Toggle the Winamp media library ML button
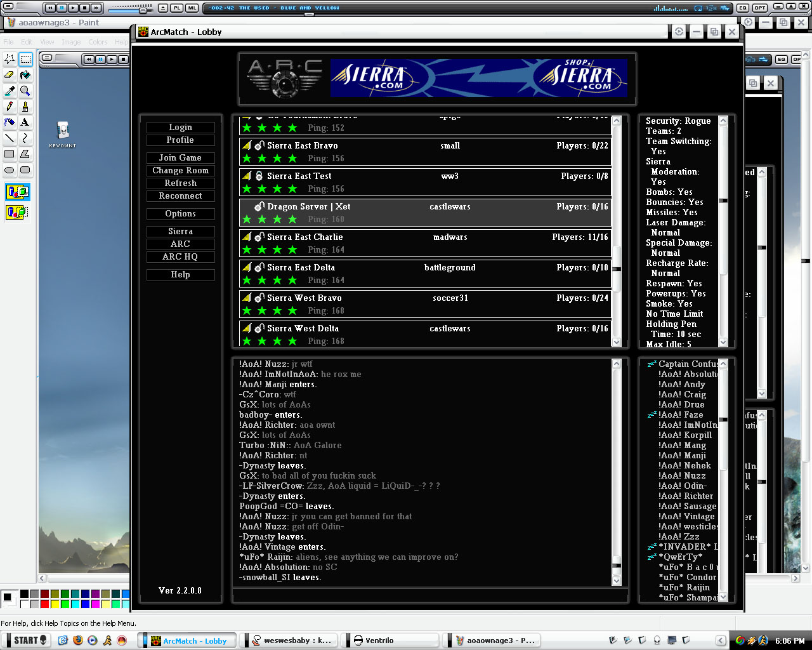 tap(192, 8)
